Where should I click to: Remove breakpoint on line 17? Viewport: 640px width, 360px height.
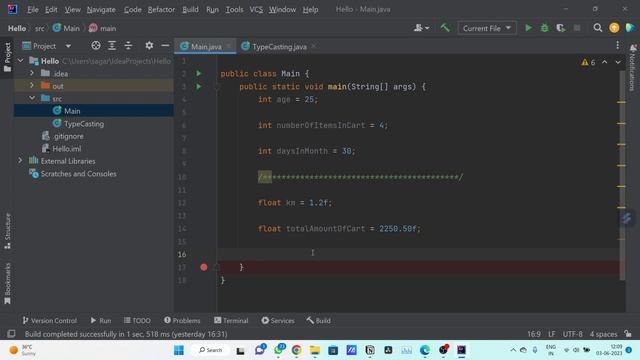pyautogui.click(x=204, y=267)
